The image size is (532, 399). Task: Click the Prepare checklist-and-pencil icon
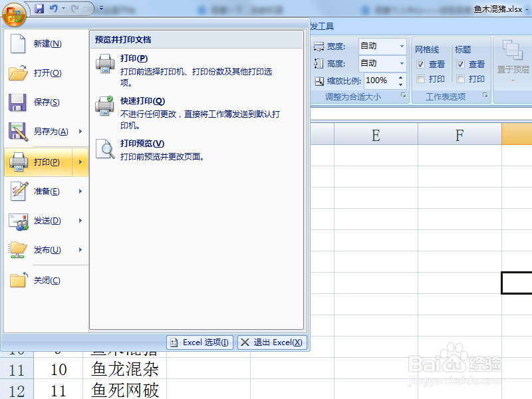coord(19,192)
